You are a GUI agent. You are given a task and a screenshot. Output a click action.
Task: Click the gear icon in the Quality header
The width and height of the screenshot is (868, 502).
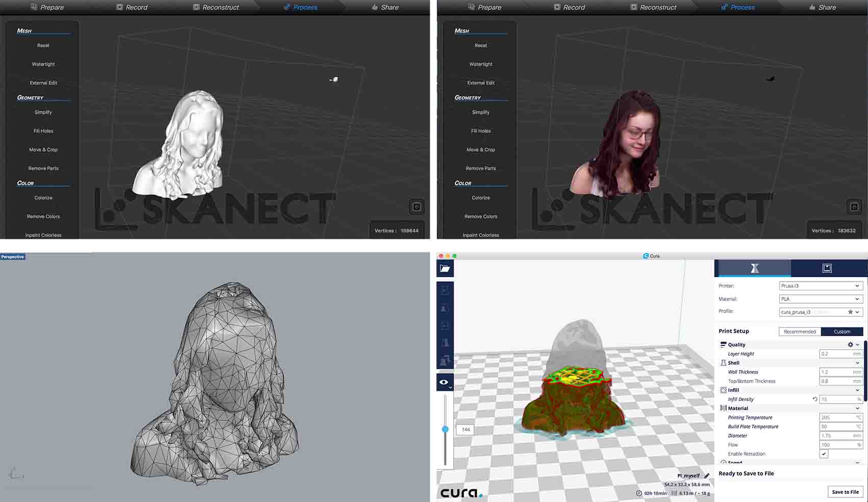pyautogui.click(x=850, y=345)
